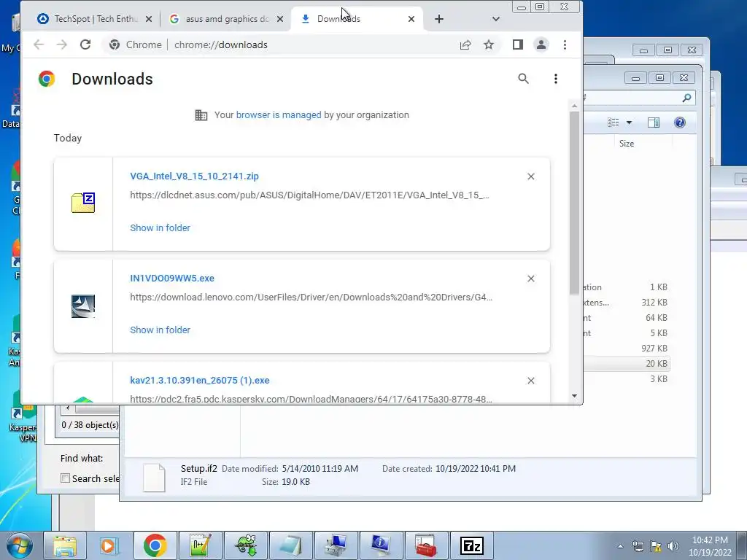The image size is (747, 560).
Task: Open Explorer help question mark icon
Action: coord(680,122)
